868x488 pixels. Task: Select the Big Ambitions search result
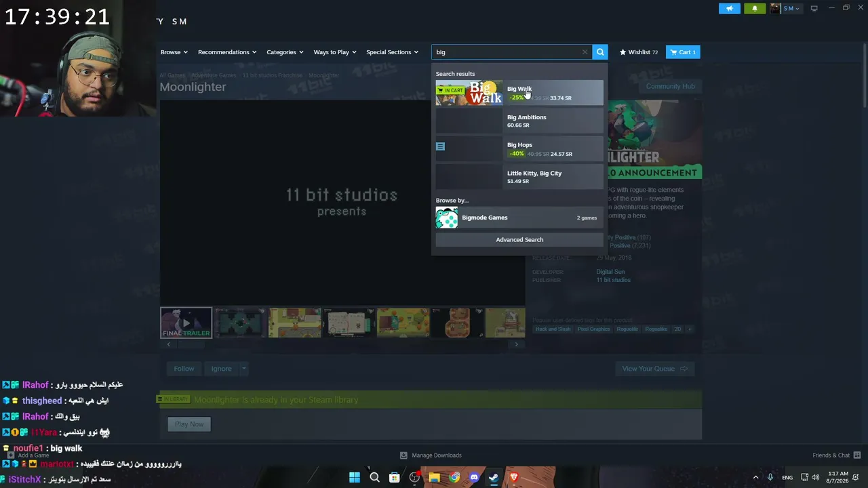coord(519,121)
